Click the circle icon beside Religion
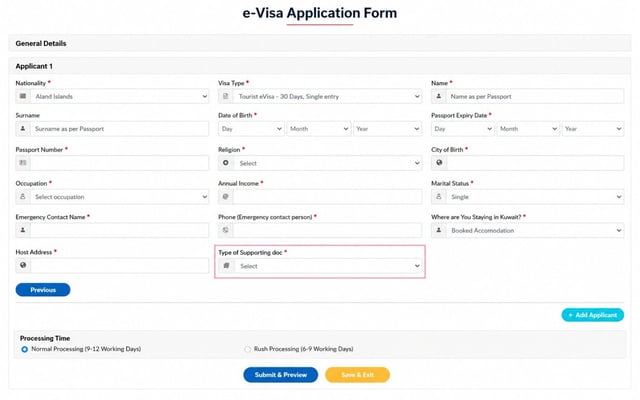The width and height of the screenshot is (640, 400). [x=226, y=163]
